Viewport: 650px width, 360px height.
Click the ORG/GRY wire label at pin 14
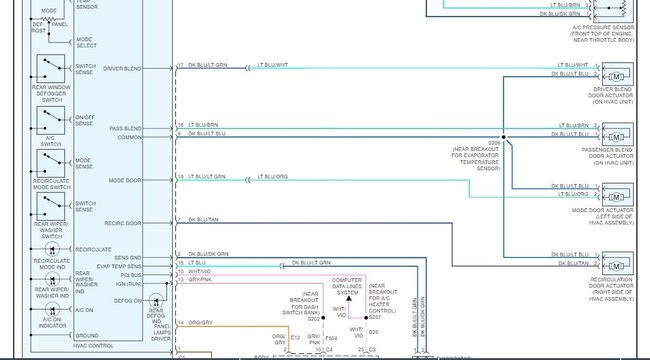point(201,323)
